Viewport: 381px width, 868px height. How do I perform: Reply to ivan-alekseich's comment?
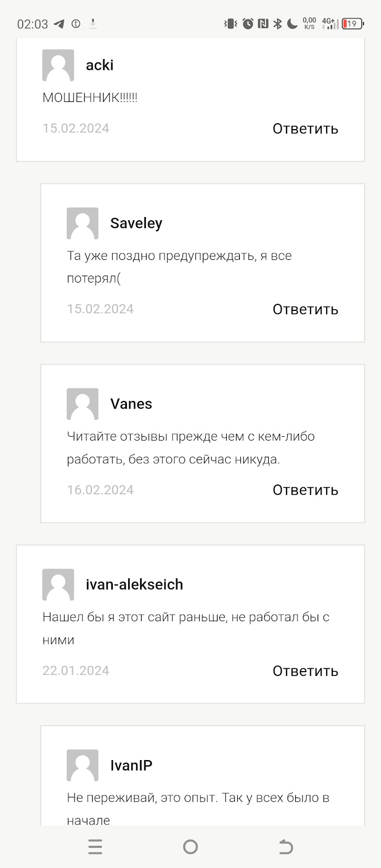[305, 671]
